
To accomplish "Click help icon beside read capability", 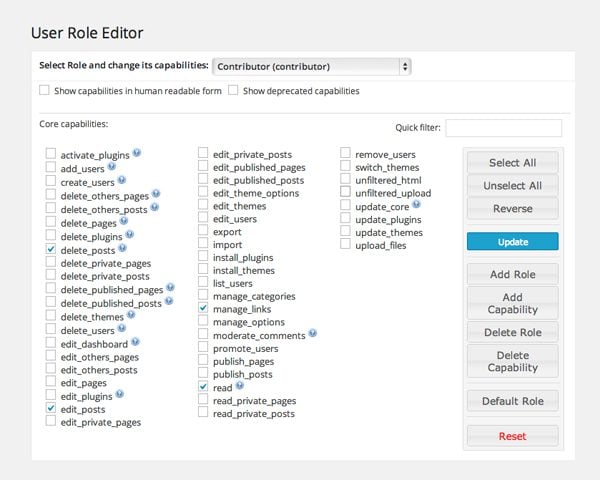I will tap(240, 385).
